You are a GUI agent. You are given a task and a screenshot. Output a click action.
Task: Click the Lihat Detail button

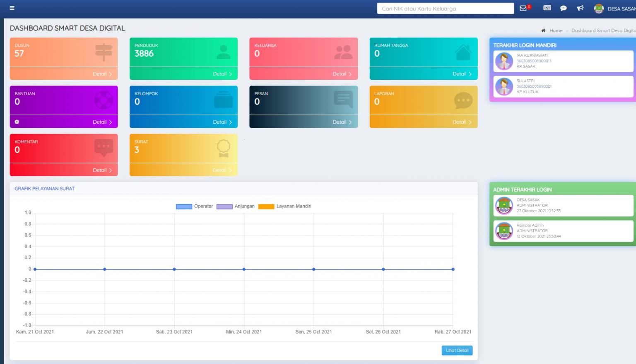457,350
